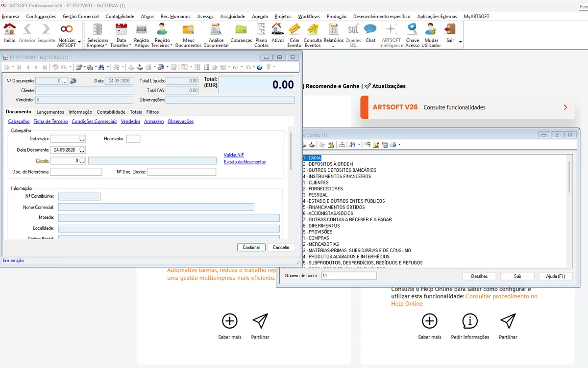The width and height of the screenshot is (588, 368).
Task: Click the Confirmar button
Action: (x=251, y=247)
